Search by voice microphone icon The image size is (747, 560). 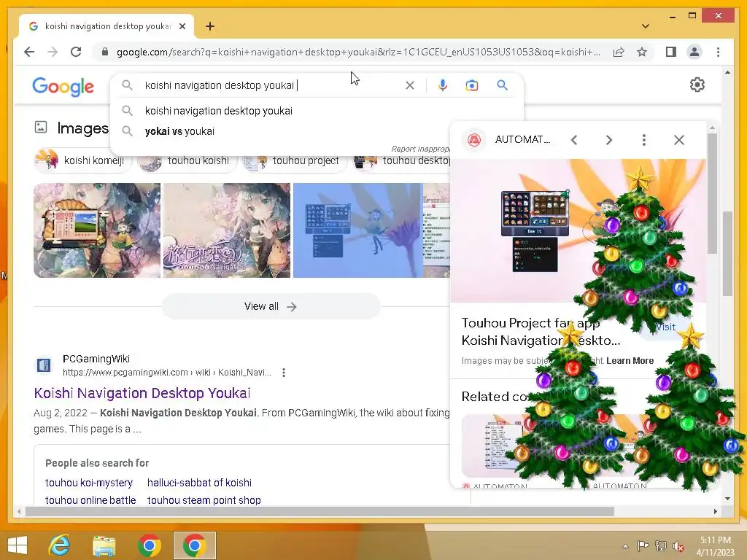tap(443, 85)
